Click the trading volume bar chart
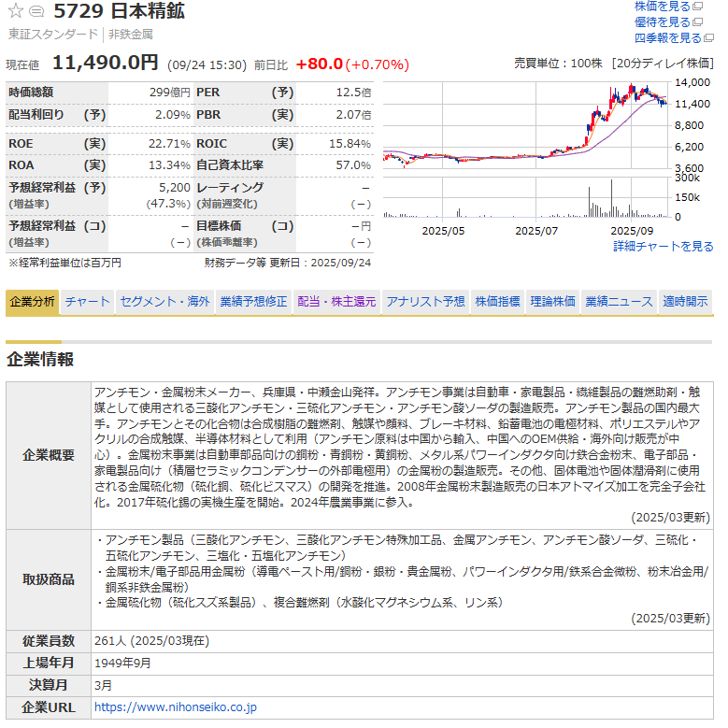 click(527, 197)
